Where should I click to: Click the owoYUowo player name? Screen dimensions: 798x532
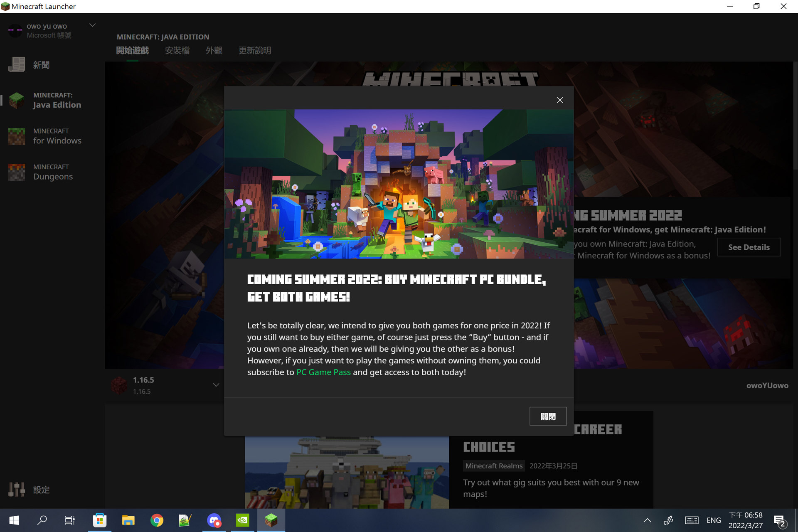point(767,385)
